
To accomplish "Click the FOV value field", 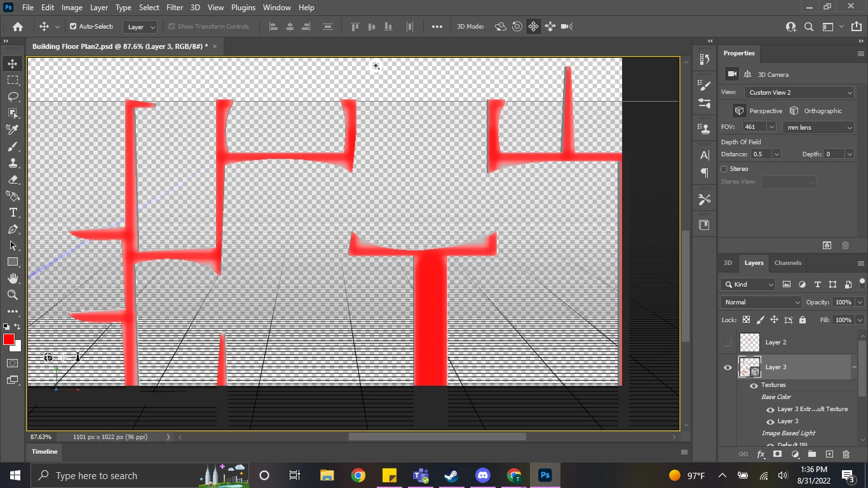I will (x=755, y=127).
